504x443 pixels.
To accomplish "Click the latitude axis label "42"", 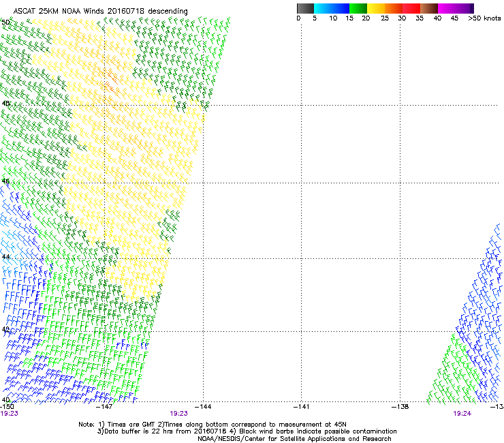I will click(5, 329).
